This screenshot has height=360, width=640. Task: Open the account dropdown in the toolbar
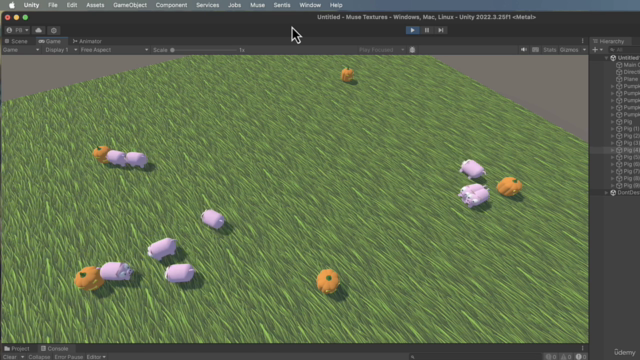click(17, 30)
